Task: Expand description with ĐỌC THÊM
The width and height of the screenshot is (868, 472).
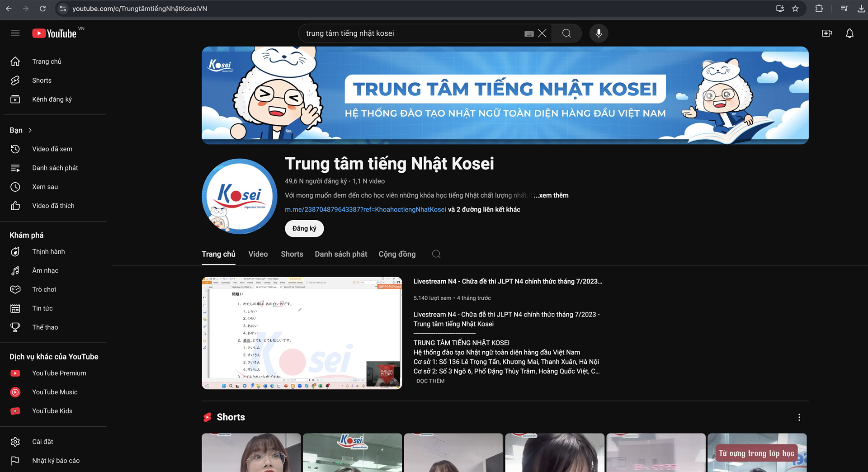Action: pos(430,381)
